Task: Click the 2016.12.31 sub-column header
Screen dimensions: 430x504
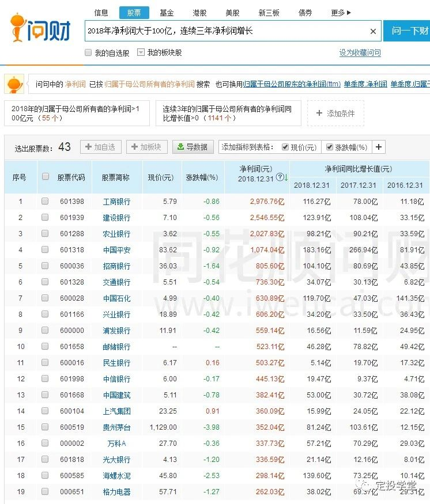Action: tap(405, 185)
